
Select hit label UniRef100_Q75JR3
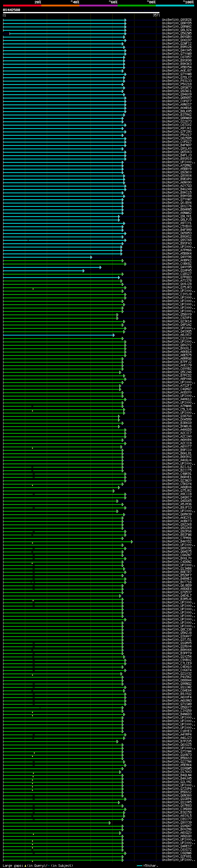[x=177, y=287]
